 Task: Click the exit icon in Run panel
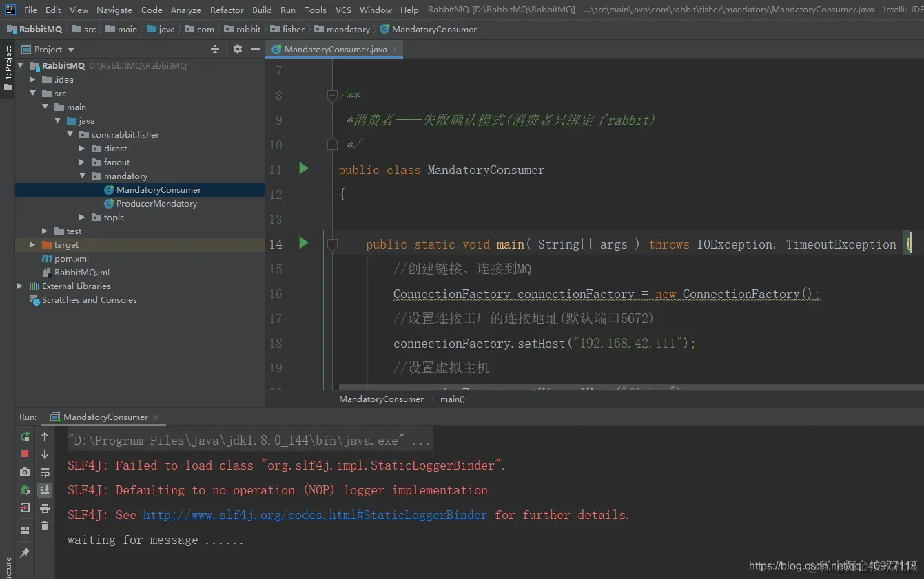25,508
